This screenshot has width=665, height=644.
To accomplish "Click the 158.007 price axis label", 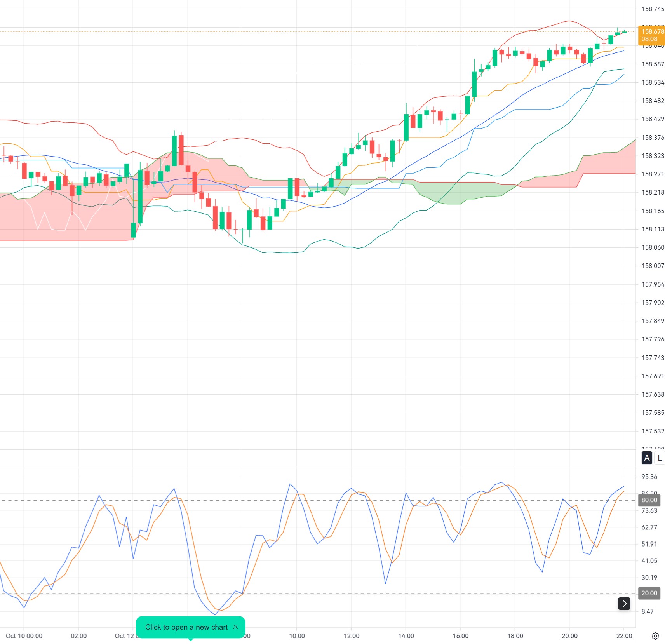I will pos(653,266).
